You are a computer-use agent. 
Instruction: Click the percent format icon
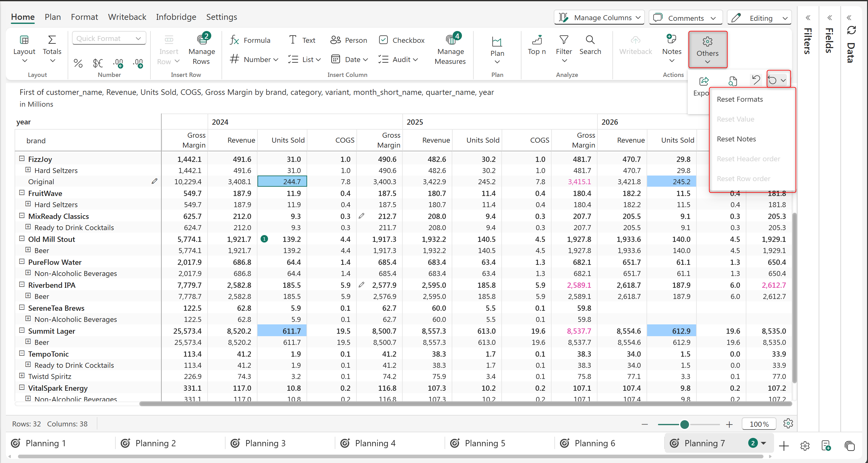pos(78,63)
